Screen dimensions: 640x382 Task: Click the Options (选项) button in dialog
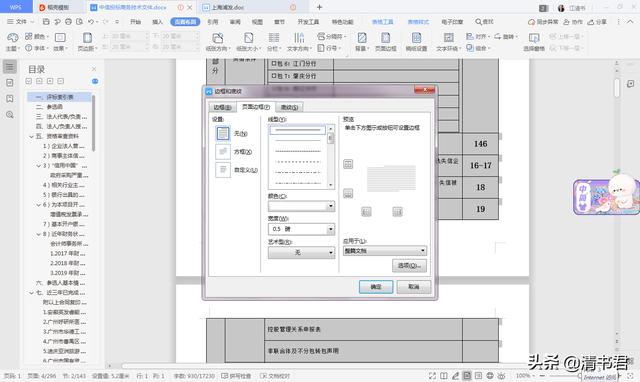point(409,266)
